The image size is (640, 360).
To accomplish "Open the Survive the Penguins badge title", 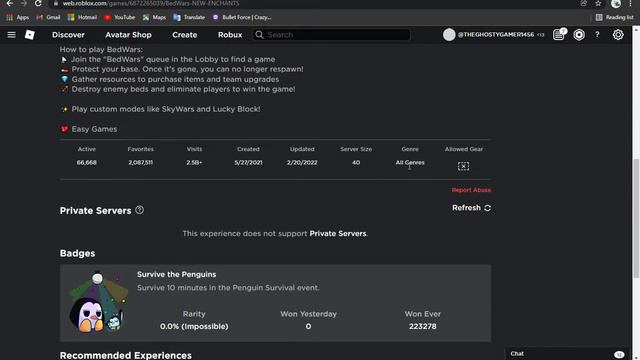I will (x=176, y=274).
